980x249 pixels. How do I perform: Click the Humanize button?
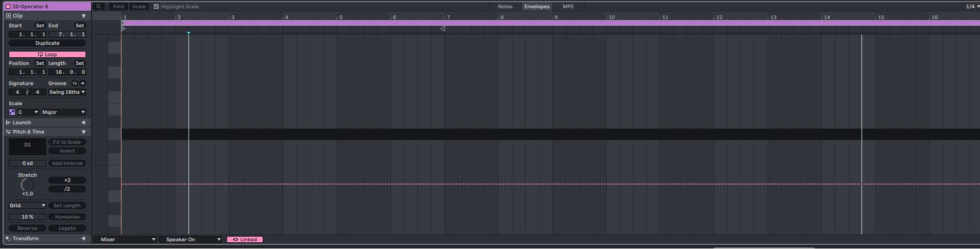coord(67,217)
